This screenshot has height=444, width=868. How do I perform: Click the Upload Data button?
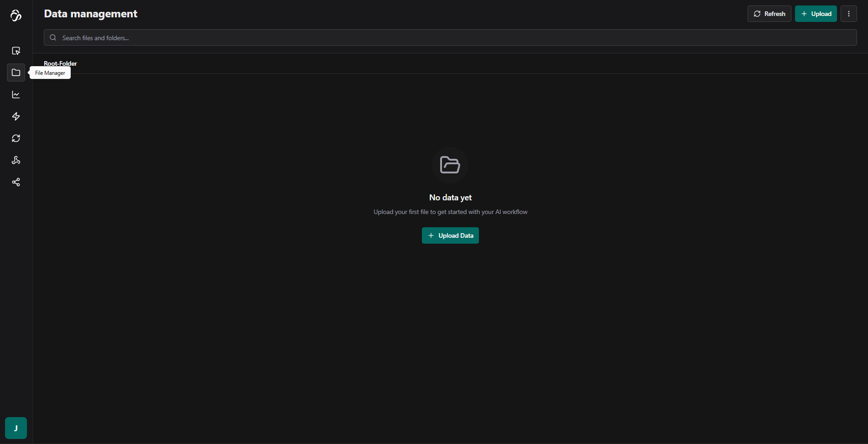(x=450, y=235)
